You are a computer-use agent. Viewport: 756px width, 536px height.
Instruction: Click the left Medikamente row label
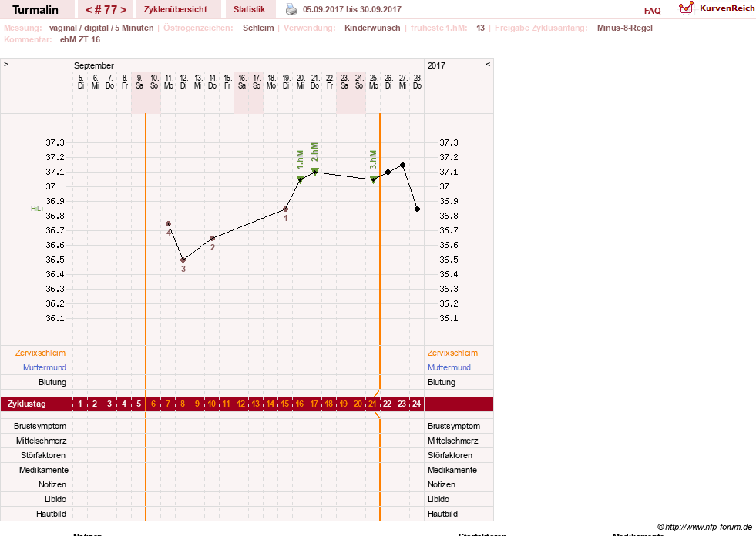43,470
